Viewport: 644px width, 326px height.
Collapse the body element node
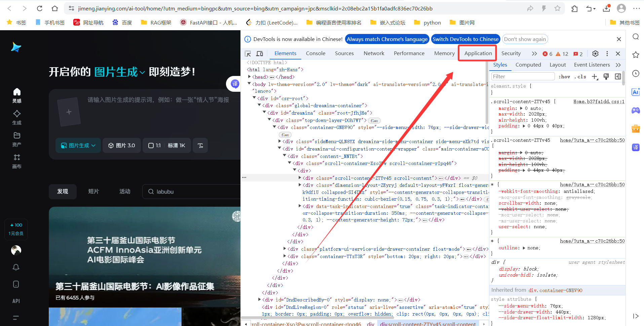tap(249, 84)
